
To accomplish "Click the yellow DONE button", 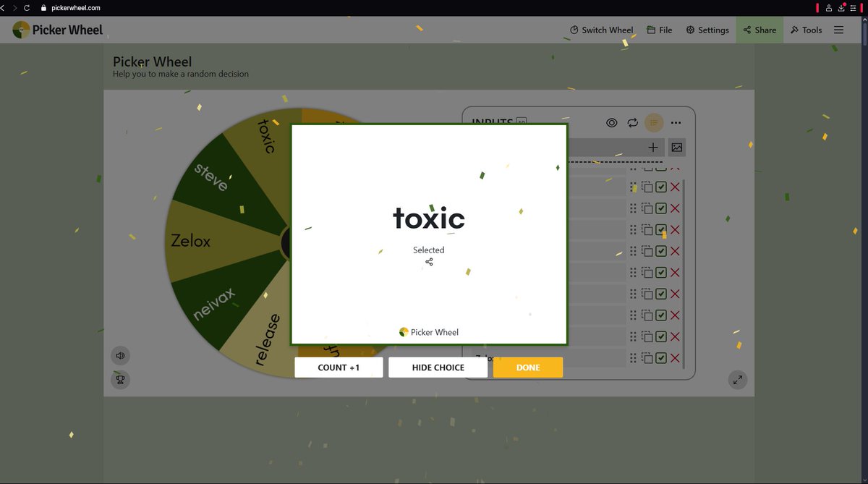I will tap(528, 368).
